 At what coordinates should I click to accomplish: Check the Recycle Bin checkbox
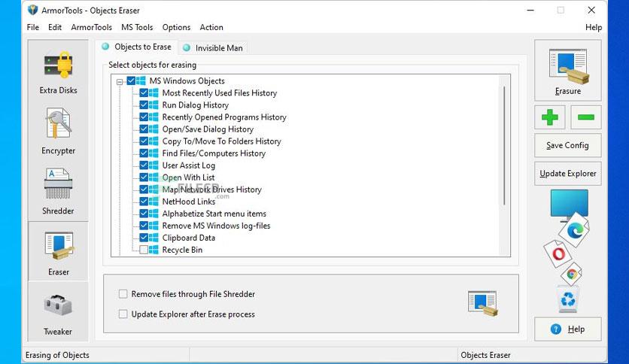click(144, 250)
